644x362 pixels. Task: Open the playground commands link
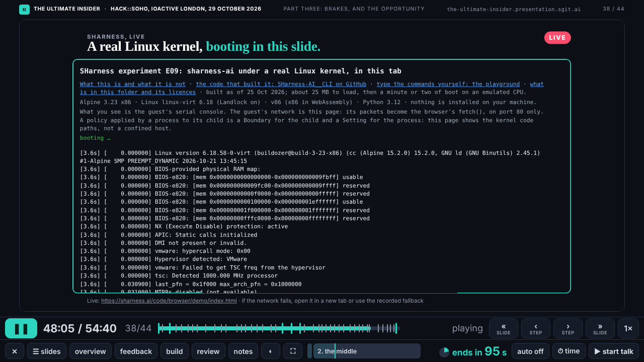(x=448, y=84)
